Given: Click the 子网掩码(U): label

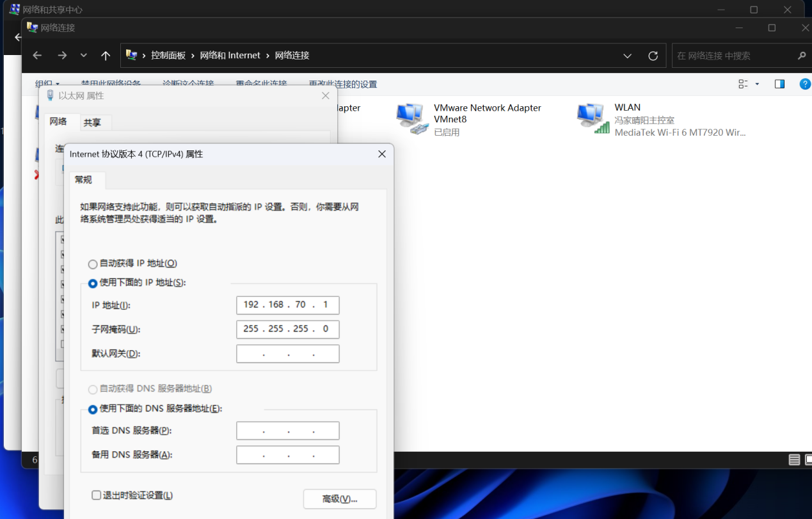Looking at the screenshot, I should tap(116, 330).
